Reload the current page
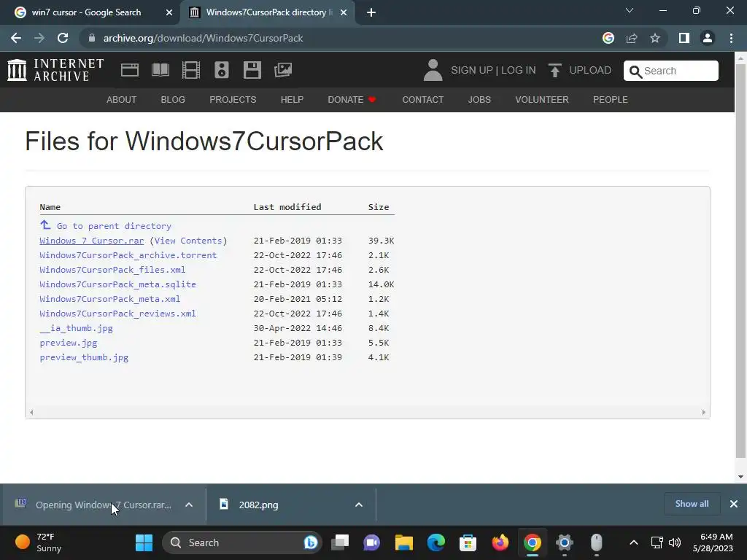 pos(63,38)
